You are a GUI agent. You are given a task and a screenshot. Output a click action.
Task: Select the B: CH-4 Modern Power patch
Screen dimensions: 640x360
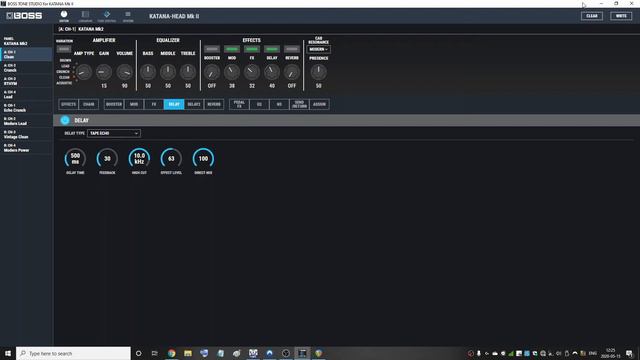click(26, 148)
